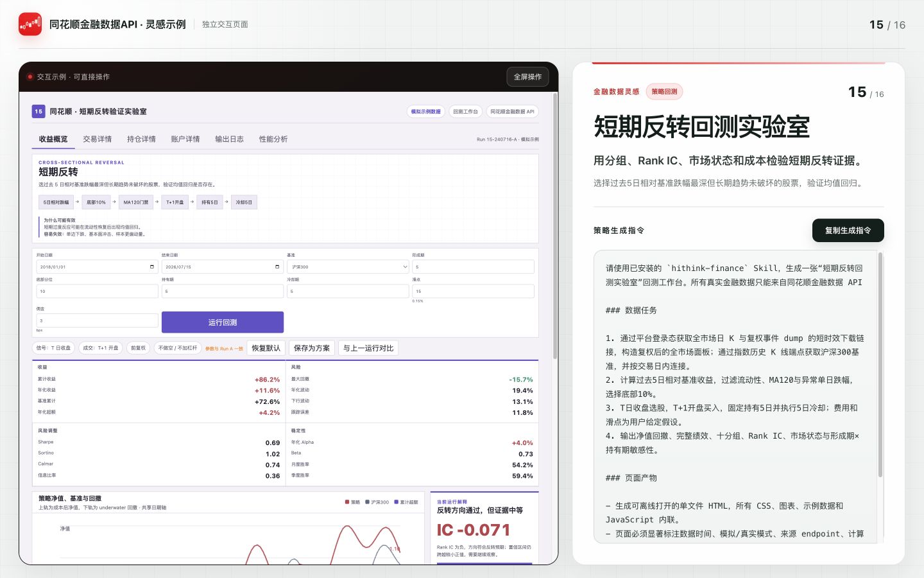
Task: Click the 模拟示例数据 pill
Action: (426, 112)
